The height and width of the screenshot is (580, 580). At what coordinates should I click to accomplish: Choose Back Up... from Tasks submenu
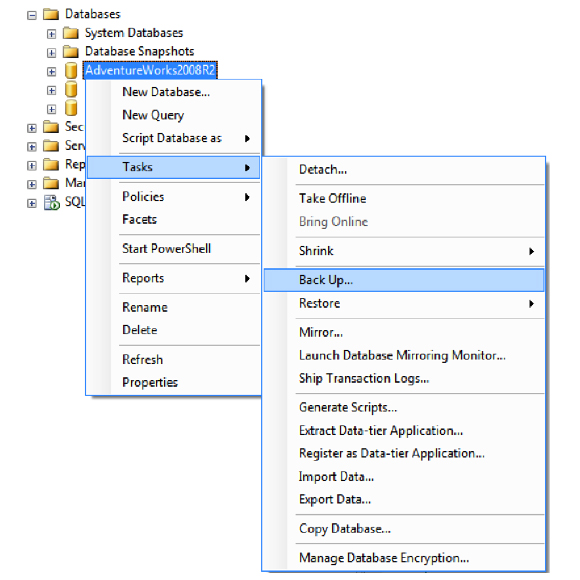tap(404, 280)
